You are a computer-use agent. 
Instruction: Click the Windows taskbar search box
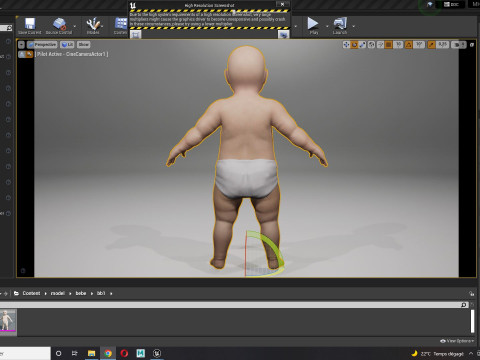(x=25, y=353)
